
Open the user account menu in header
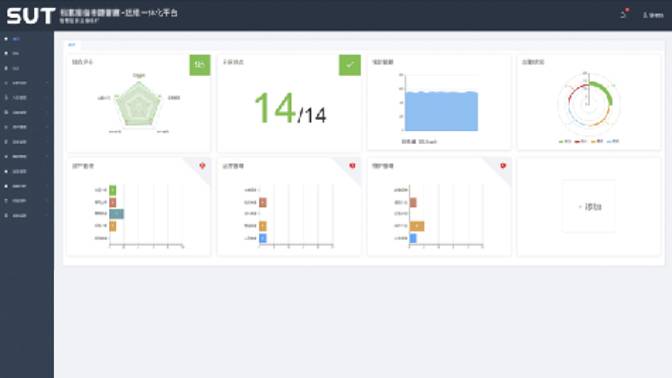[653, 15]
